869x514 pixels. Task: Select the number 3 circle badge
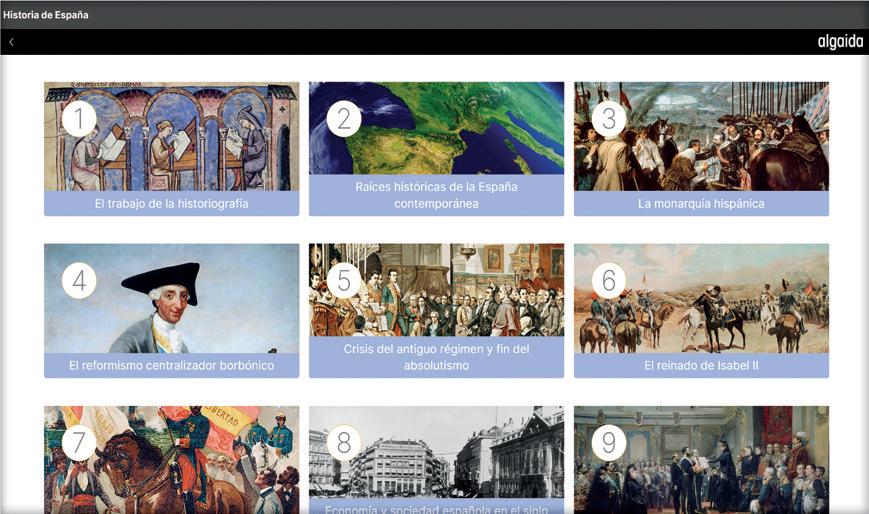pos(609,119)
